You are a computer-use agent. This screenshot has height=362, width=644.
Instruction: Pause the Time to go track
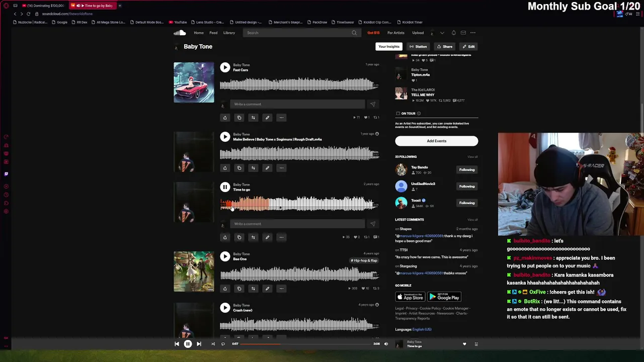tap(225, 187)
